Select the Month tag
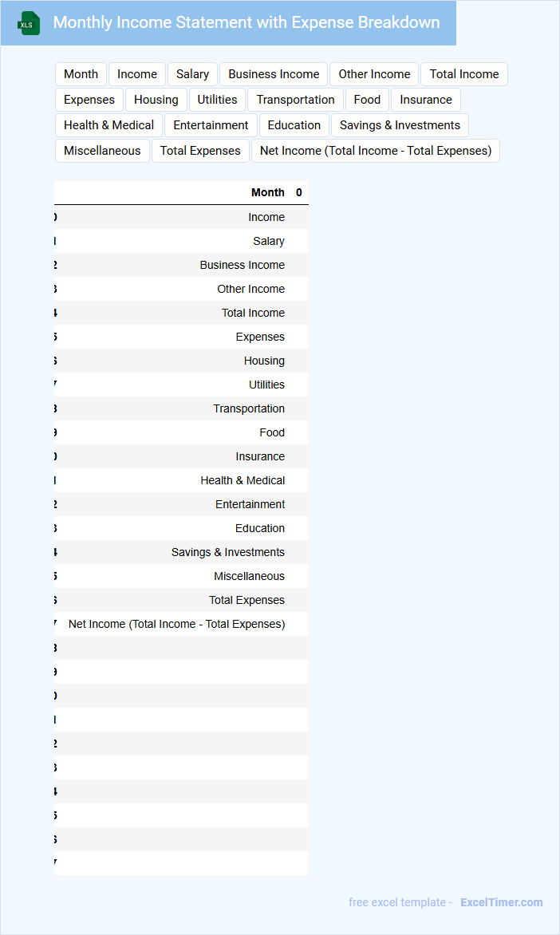Viewport: 560px width, 935px height. point(81,74)
